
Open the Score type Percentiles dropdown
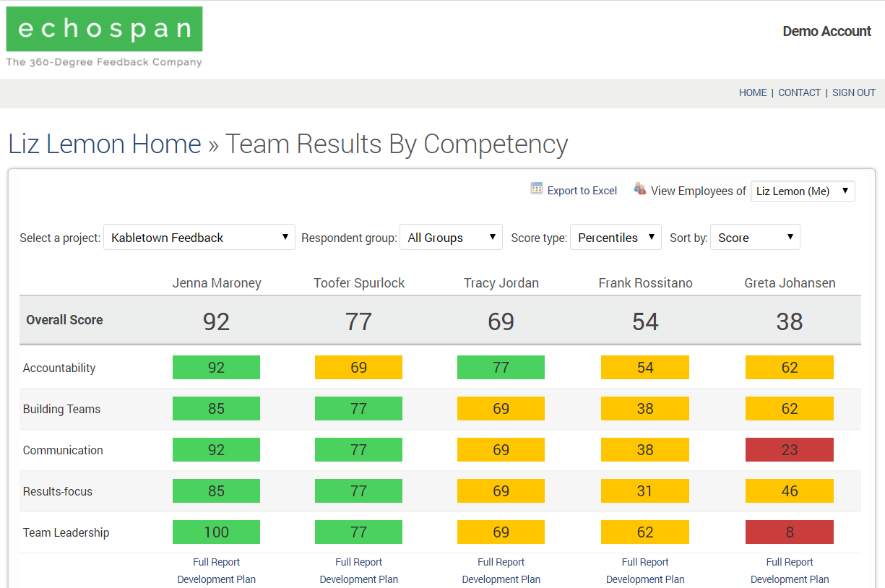coord(616,237)
